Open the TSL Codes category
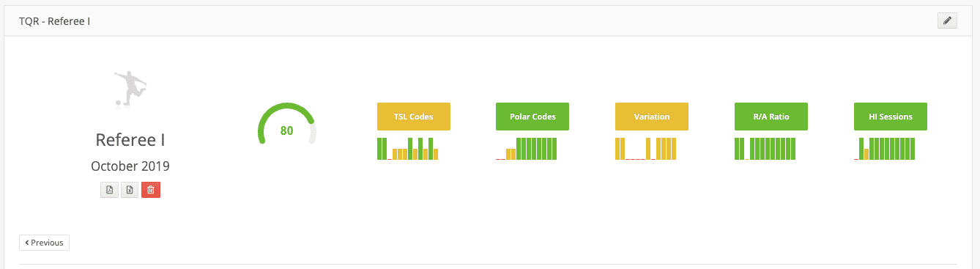Screen dimensions: 980x269 pyautogui.click(x=414, y=117)
